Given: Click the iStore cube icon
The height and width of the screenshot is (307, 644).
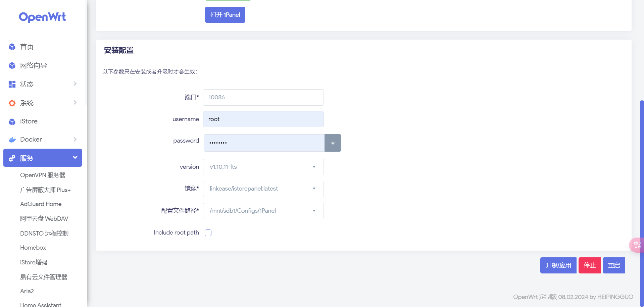Looking at the screenshot, I should pyautogui.click(x=12, y=121).
